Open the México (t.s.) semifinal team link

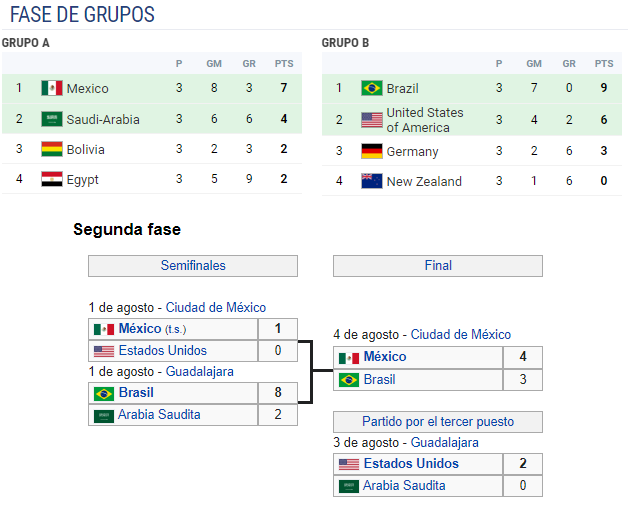140,329
